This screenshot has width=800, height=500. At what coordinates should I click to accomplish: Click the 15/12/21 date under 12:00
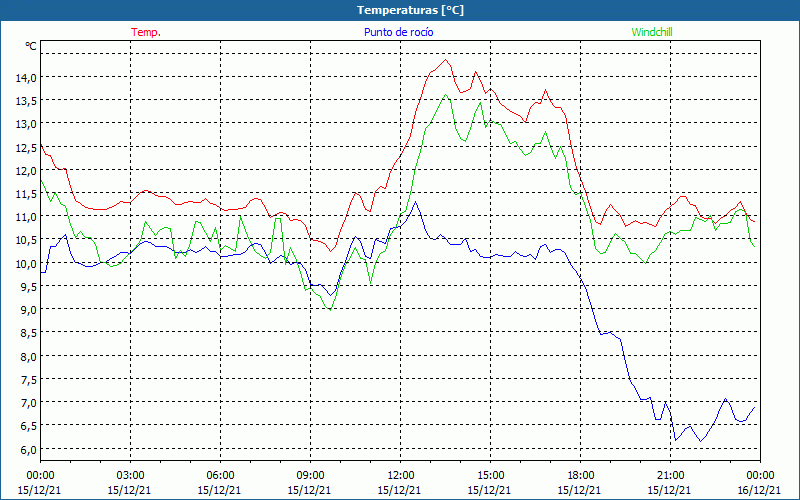[399, 490]
